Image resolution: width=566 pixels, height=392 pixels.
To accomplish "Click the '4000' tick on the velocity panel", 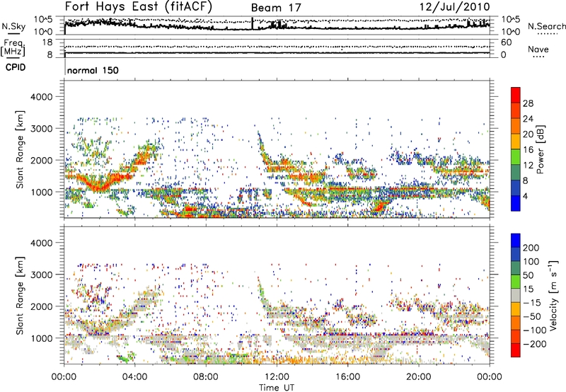I will coord(42,243).
